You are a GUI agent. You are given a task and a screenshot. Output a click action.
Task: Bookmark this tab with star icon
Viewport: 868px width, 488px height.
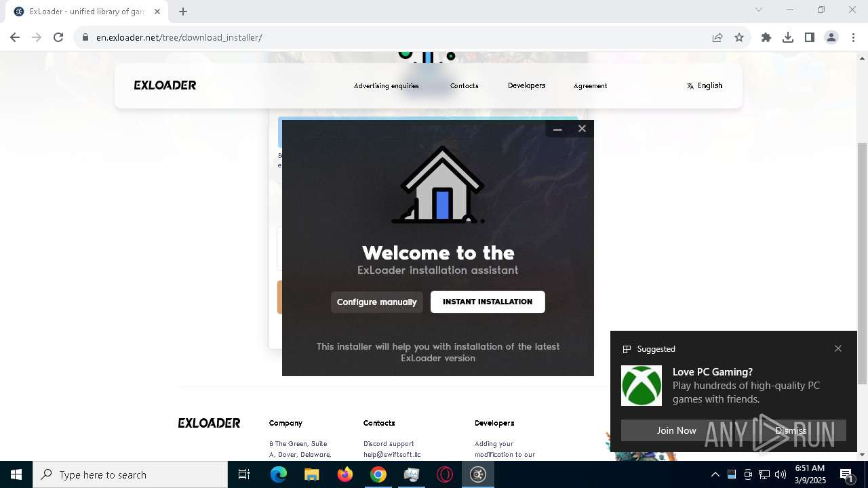tap(739, 37)
